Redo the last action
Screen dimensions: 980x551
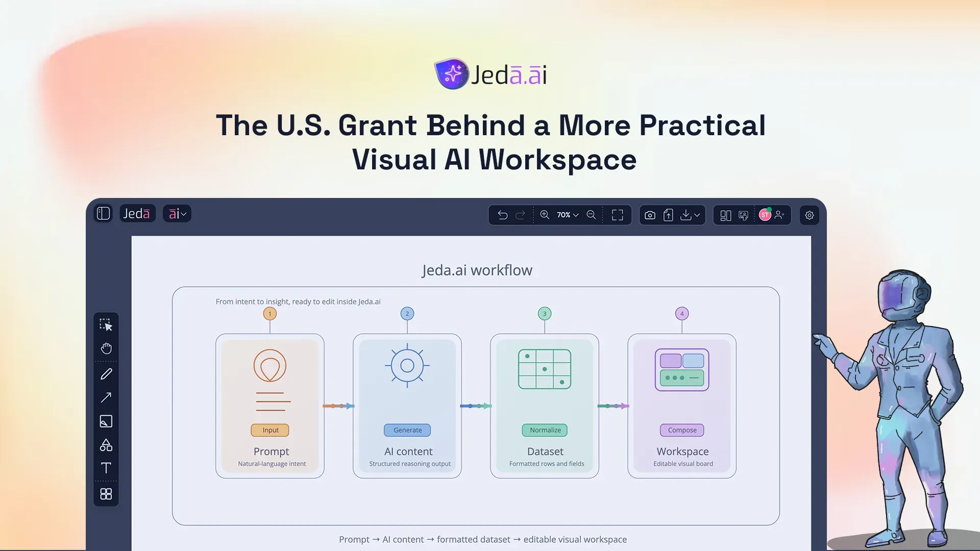tap(520, 215)
